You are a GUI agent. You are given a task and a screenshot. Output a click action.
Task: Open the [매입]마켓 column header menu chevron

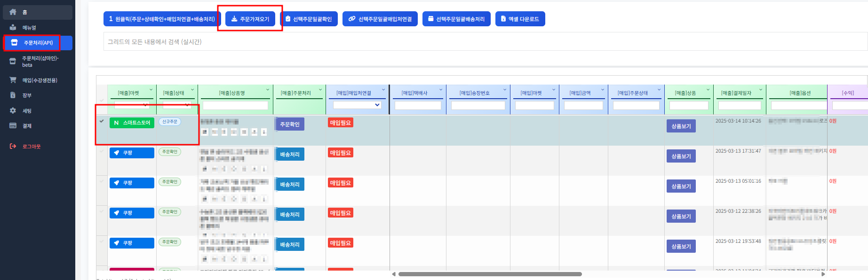pos(554,90)
